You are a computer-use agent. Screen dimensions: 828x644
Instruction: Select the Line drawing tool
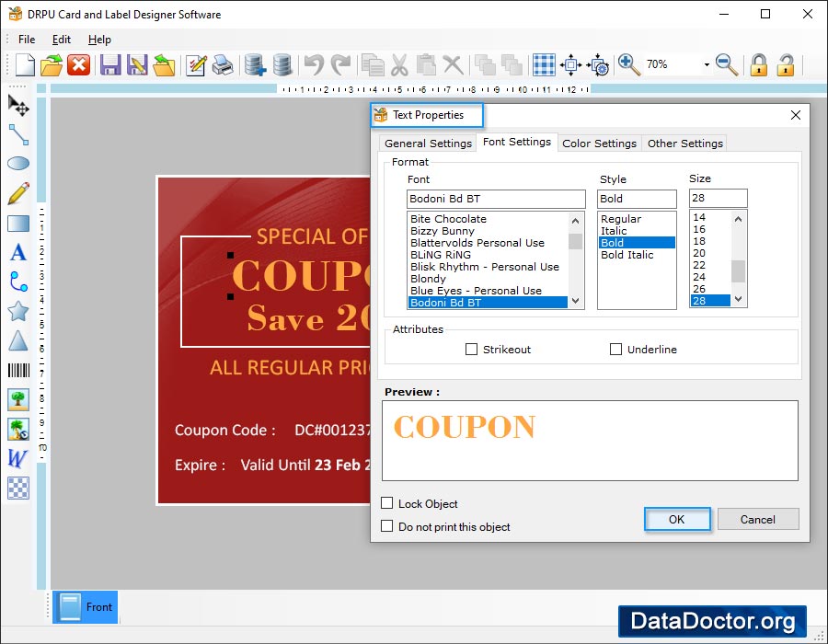[18, 134]
